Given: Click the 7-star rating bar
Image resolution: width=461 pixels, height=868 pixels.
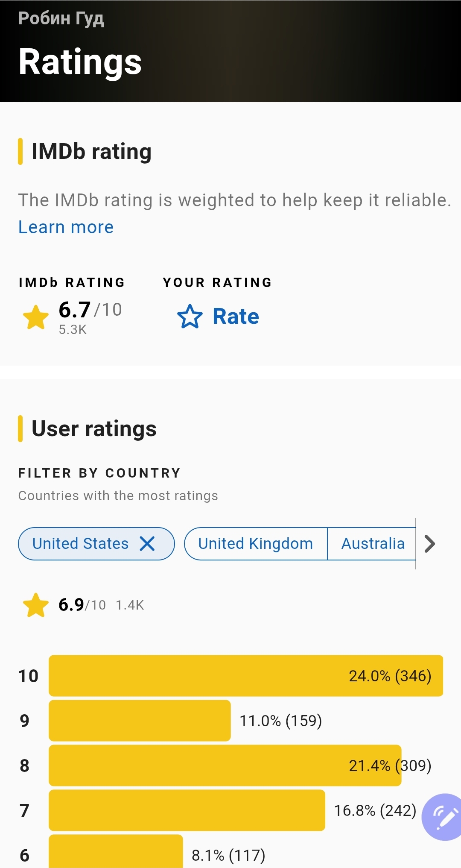Looking at the screenshot, I should [187, 810].
